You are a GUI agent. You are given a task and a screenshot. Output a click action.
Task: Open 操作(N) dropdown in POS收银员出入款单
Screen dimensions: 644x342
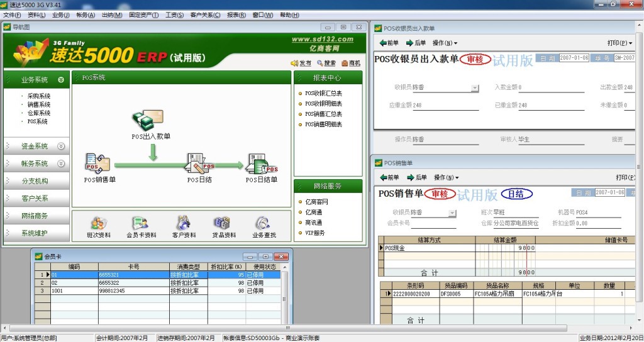pyautogui.click(x=445, y=43)
